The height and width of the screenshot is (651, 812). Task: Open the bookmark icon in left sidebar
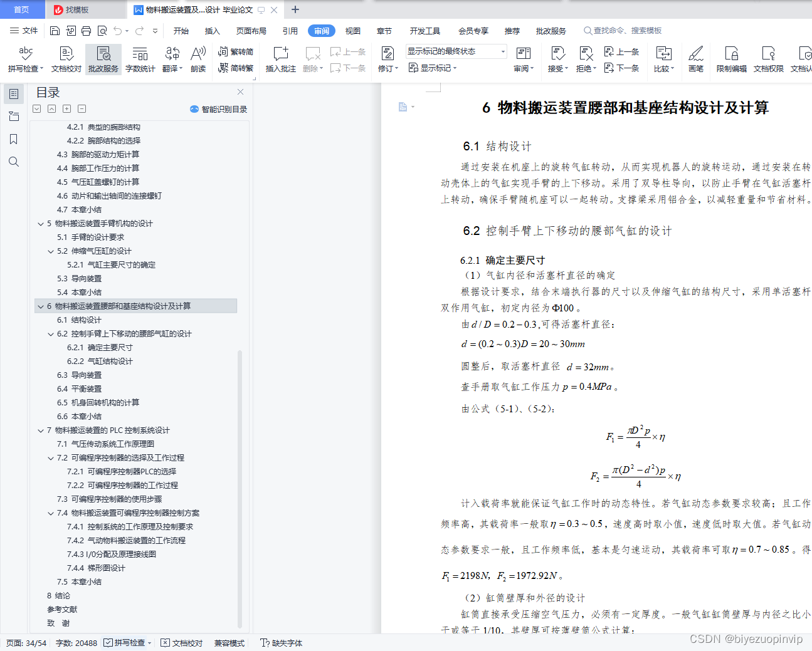(x=14, y=139)
